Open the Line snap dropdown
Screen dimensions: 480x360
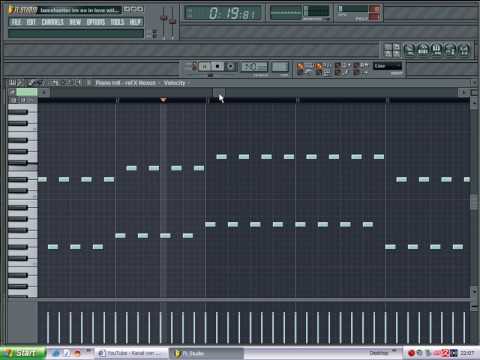387,66
